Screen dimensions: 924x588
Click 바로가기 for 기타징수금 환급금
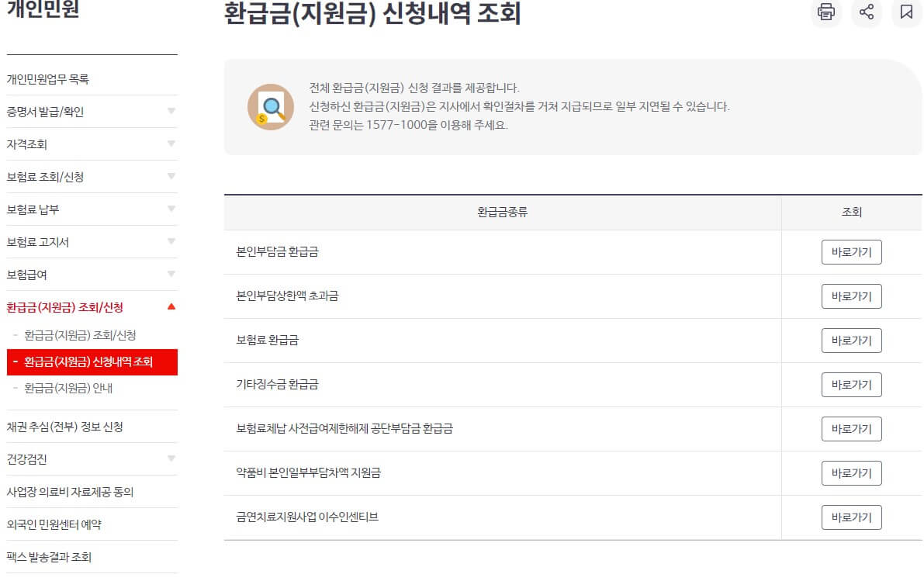[x=851, y=384]
